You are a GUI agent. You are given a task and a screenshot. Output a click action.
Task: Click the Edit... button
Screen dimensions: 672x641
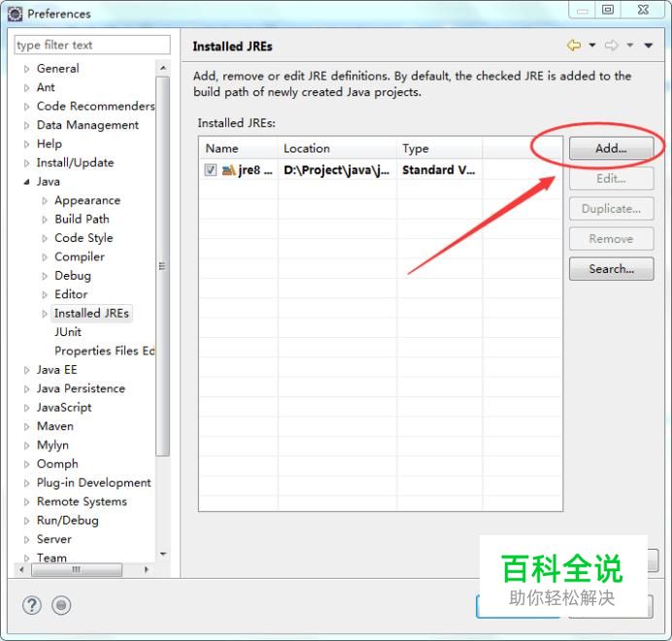click(x=611, y=179)
